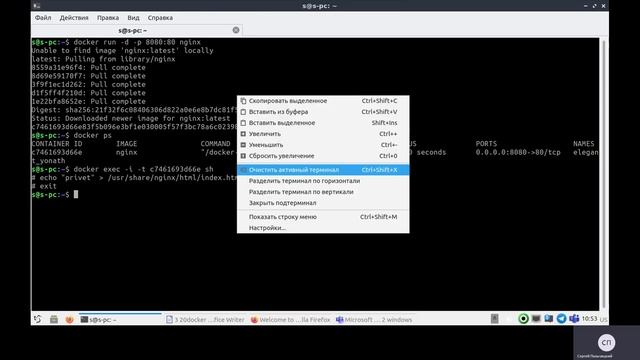This screenshot has height=360, width=640.
Task: Close the s@s-pc tab with its X icon
Action: point(236,30)
